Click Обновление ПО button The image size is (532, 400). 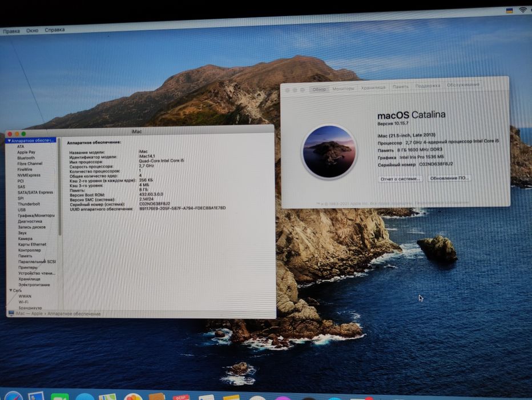pyautogui.click(x=449, y=178)
